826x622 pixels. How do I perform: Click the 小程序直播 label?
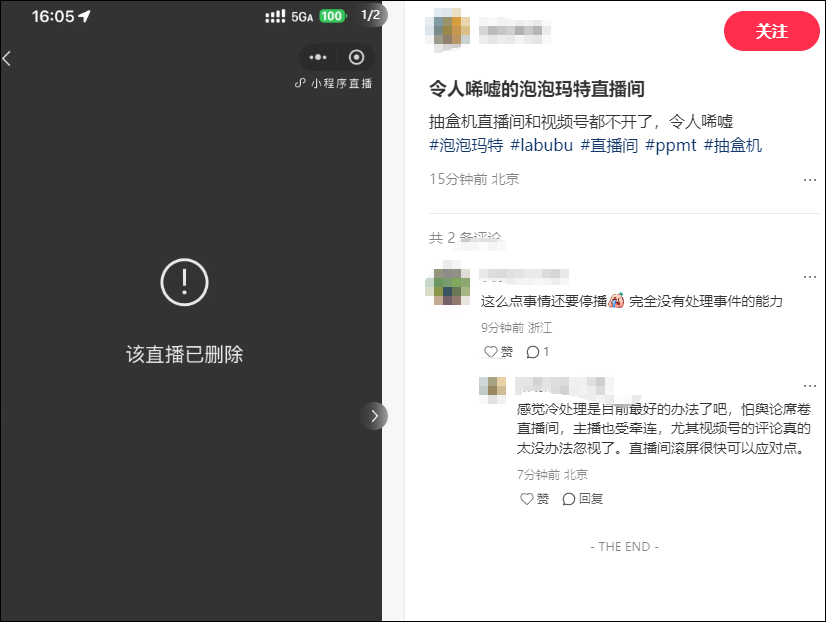(x=333, y=83)
